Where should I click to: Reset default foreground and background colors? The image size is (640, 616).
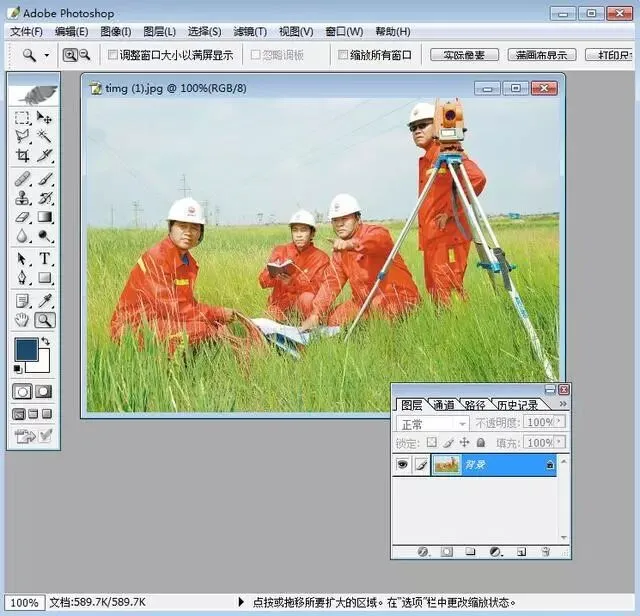(18, 369)
